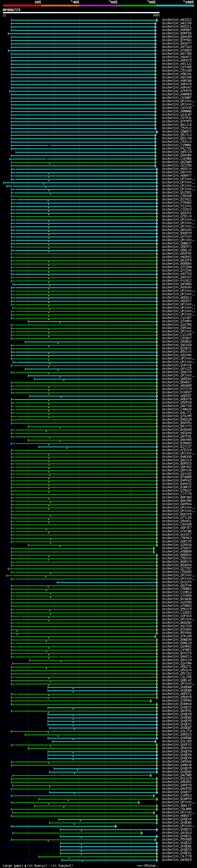Click the white query bar under BP096773
197x868 pixels.
pos(81,13)
